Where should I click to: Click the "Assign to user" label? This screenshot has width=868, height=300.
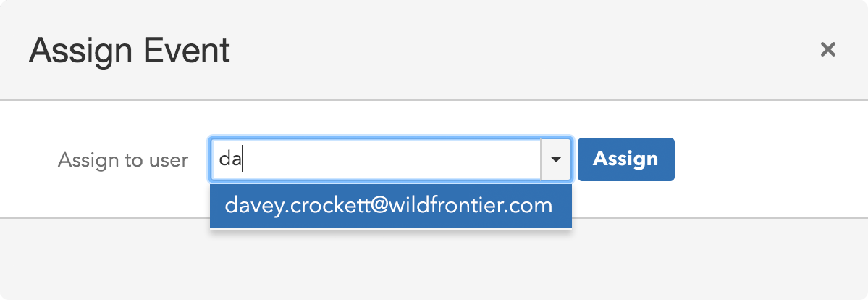(123, 159)
